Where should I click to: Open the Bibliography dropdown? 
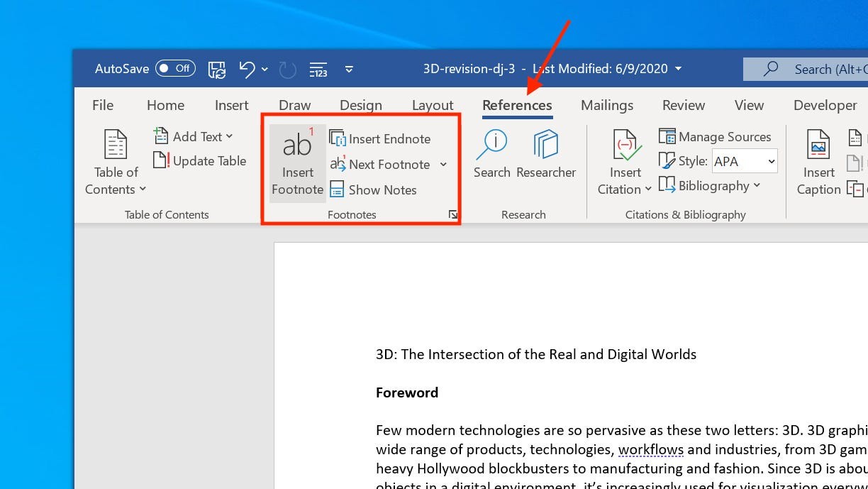[x=711, y=185]
